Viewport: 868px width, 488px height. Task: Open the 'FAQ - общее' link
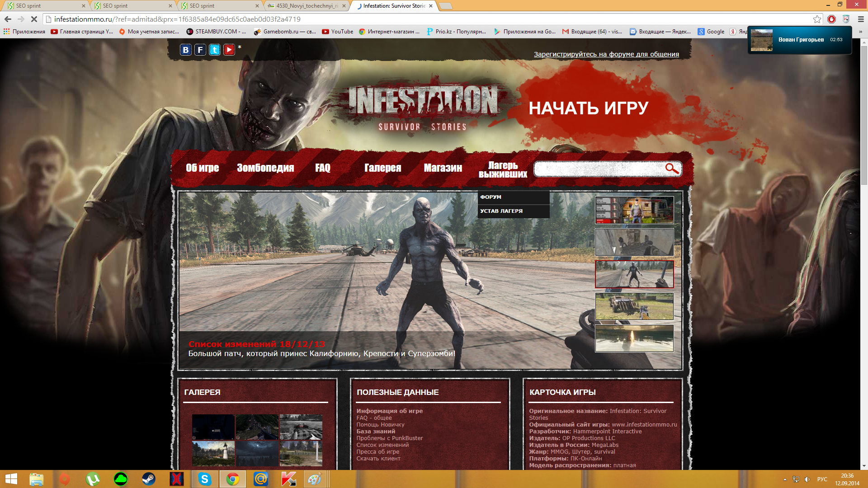pyautogui.click(x=374, y=418)
